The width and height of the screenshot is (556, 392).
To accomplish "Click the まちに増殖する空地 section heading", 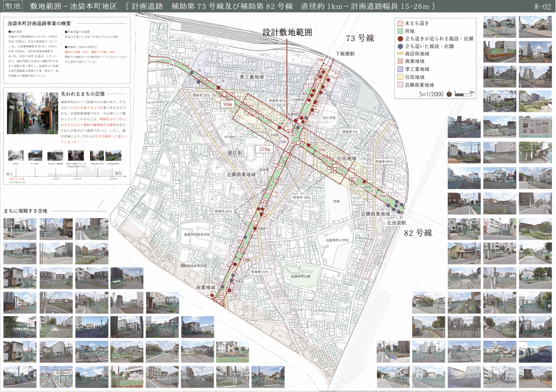I will tap(25, 211).
